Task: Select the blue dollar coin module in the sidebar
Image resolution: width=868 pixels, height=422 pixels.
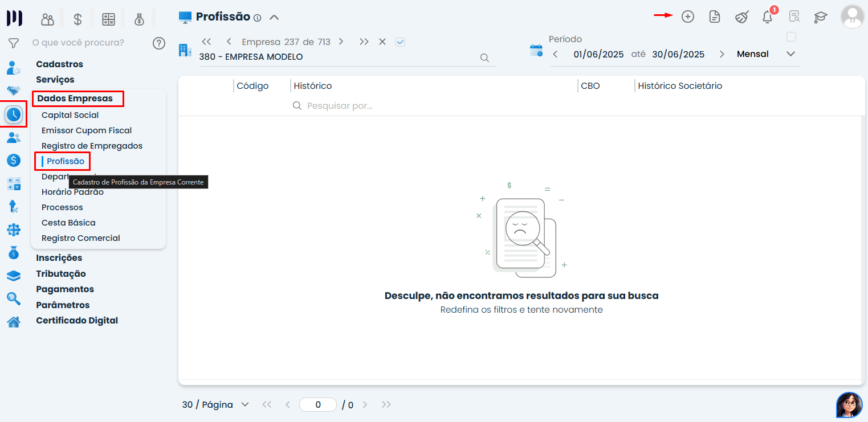Action: (x=14, y=161)
